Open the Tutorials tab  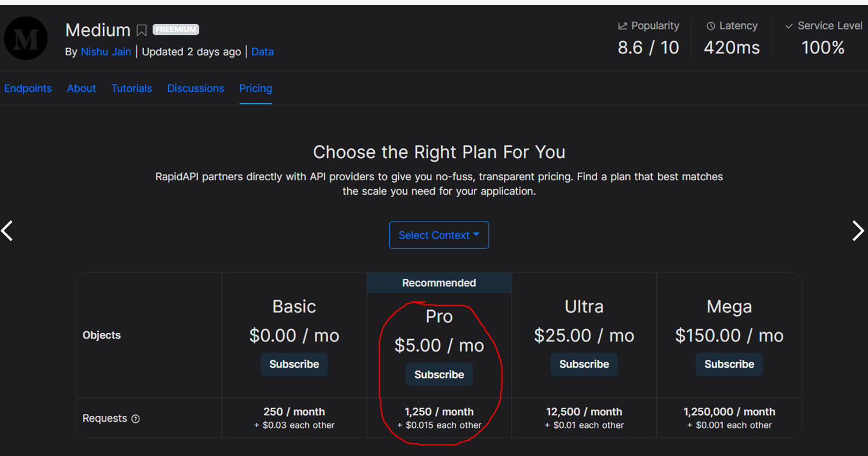click(x=132, y=88)
